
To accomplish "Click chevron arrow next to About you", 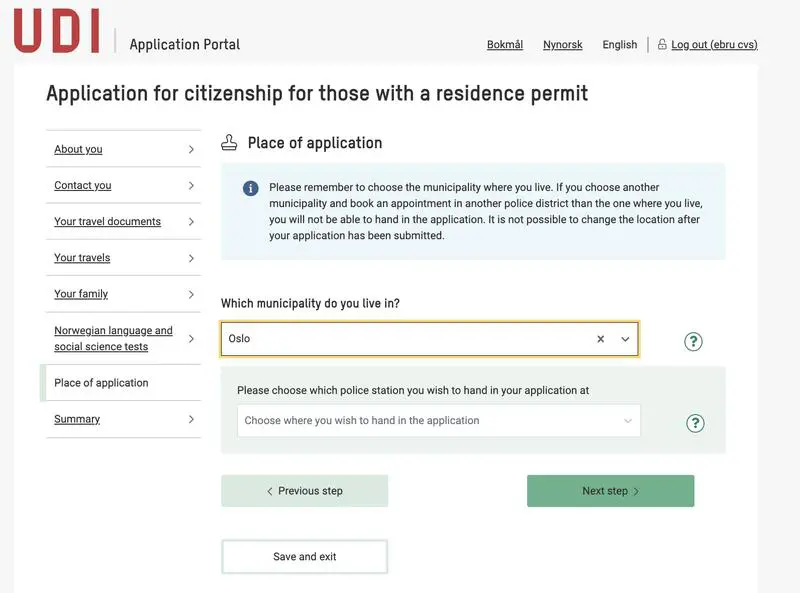I will click(x=191, y=150).
